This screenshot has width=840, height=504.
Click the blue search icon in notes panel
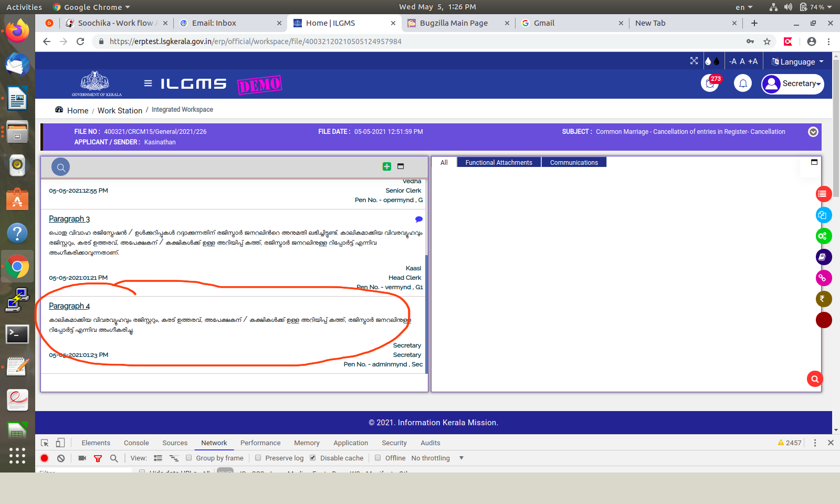coord(61,167)
